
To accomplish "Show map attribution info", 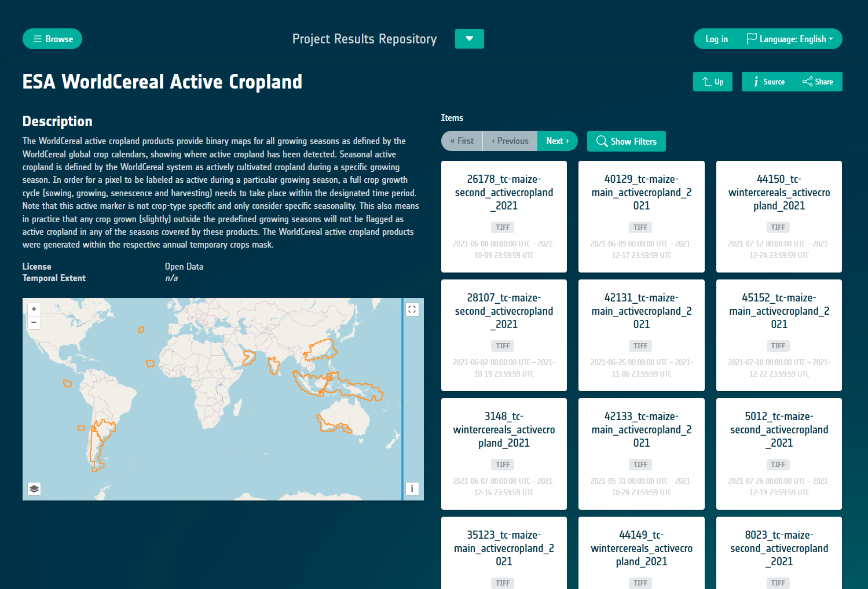I will point(412,489).
